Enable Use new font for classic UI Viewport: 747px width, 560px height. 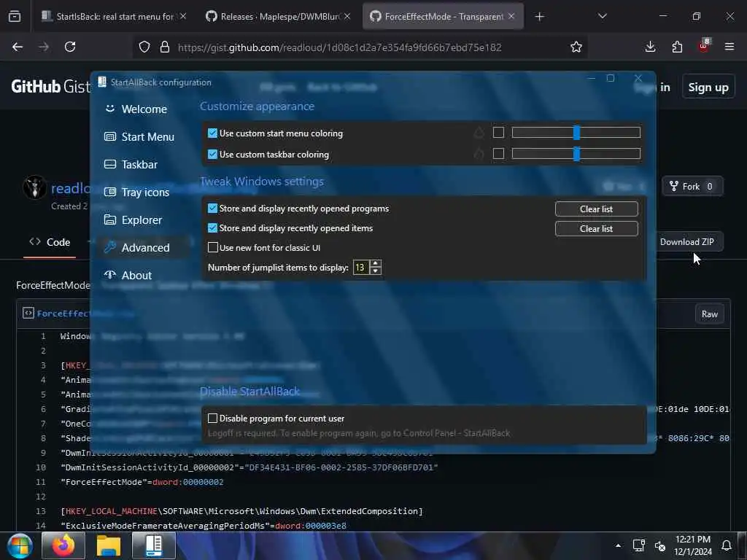click(x=213, y=248)
